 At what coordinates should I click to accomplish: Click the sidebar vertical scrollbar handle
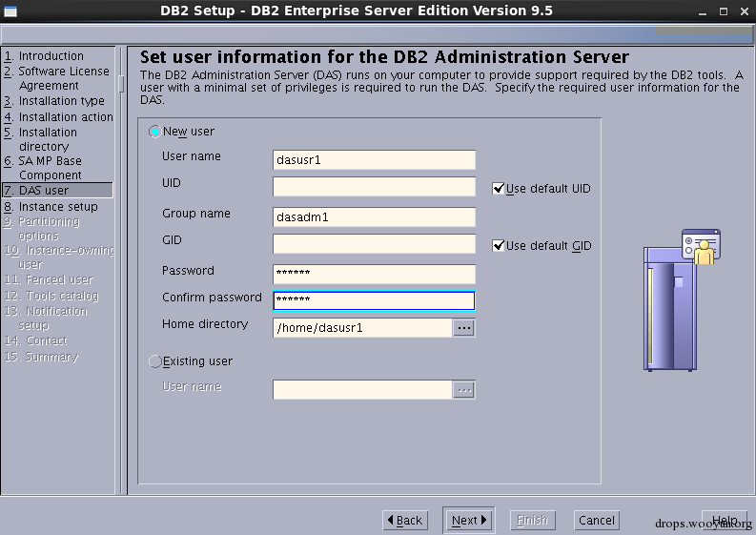click(121, 84)
